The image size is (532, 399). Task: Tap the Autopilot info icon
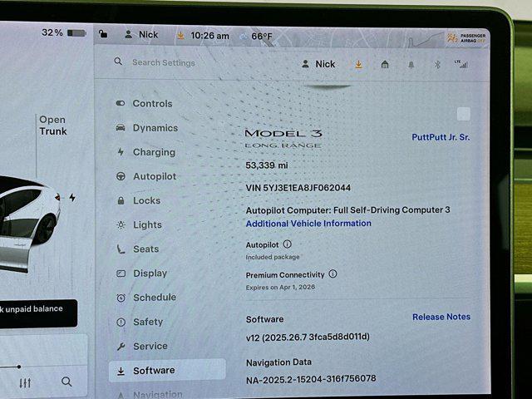click(288, 244)
